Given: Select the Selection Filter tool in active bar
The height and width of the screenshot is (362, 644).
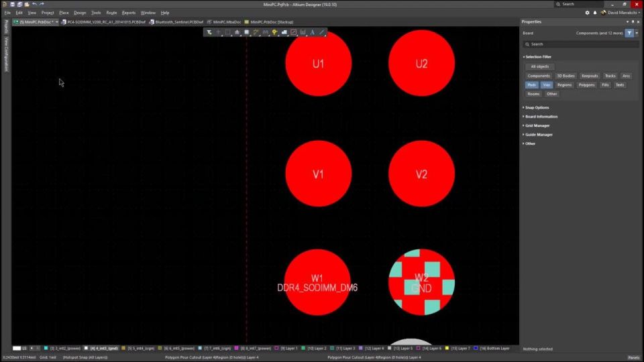Looking at the screenshot, I should click(x=209, y=32).
